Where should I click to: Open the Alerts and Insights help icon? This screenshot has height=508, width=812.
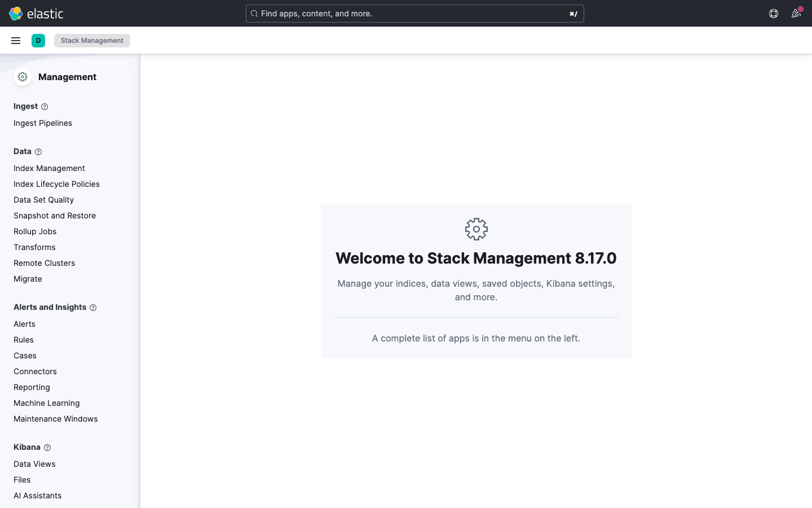click(92, 307)
